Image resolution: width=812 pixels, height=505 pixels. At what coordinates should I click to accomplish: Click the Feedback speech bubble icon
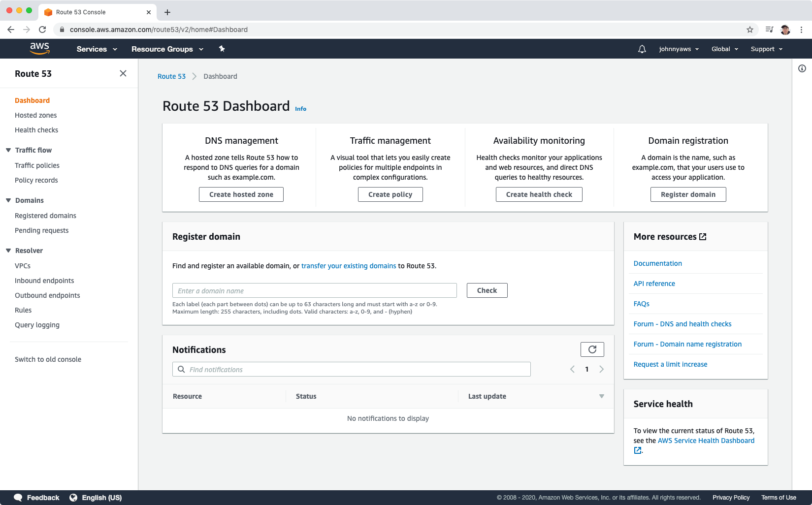pos(18,498)
